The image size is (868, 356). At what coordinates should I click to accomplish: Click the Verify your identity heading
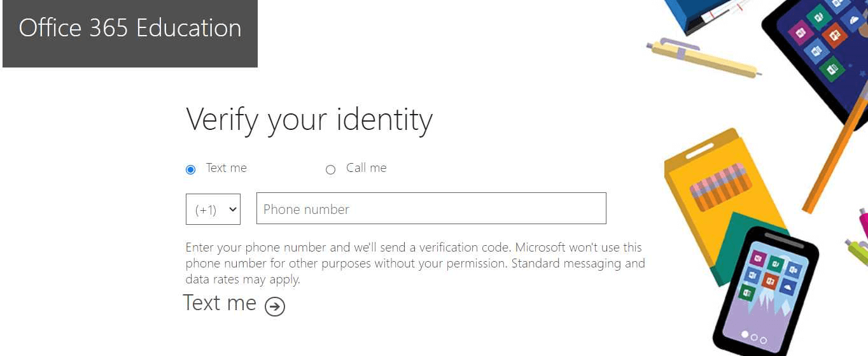[x=309, y=120]
